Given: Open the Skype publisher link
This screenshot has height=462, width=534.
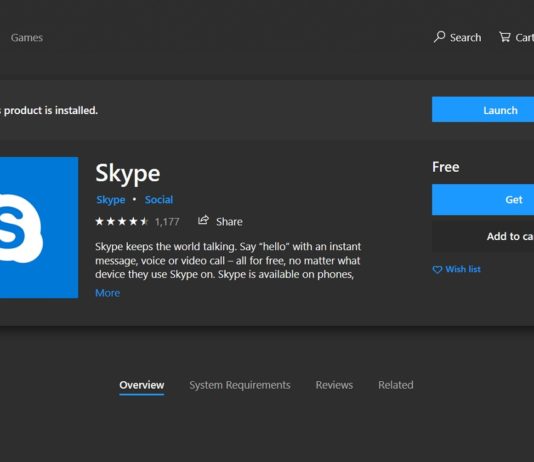Looking at the screenshot, I should coord(111,200).
